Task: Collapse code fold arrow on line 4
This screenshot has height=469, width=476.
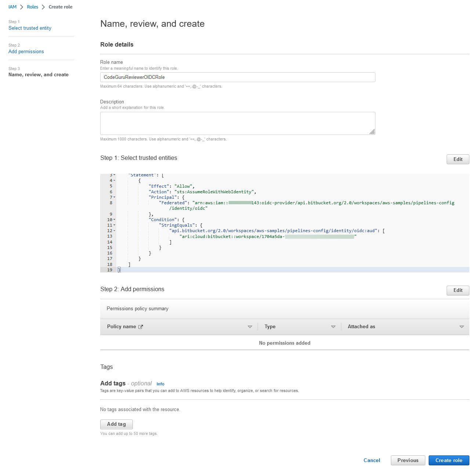Action: coord(114,180)
